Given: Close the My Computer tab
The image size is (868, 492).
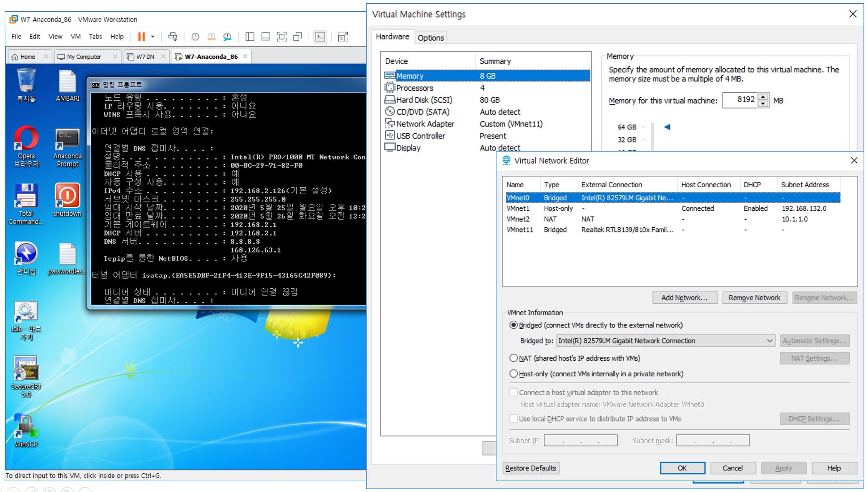Looking at the screenshot, I should pyautogui.click(x=115, y=56).
